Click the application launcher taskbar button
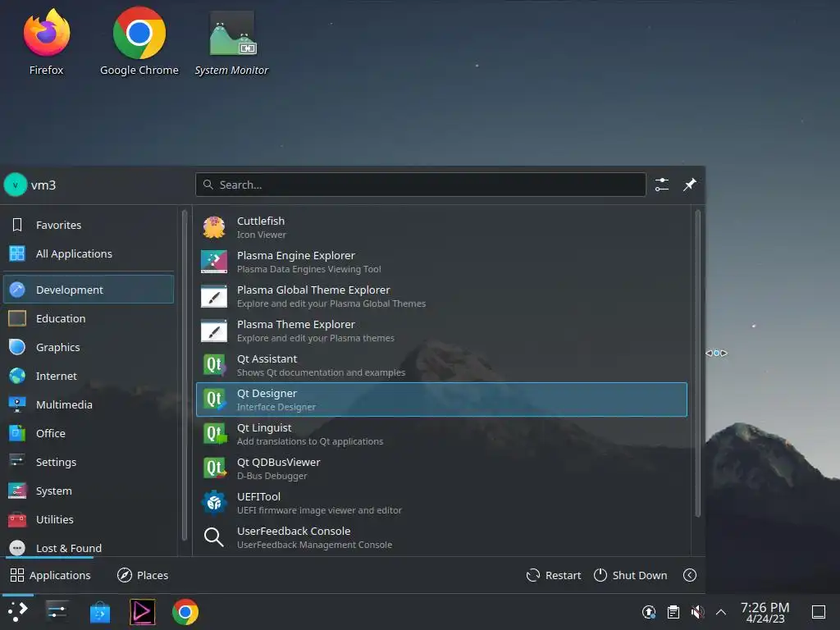This screenshot has height=630, width=840. [x=18, y=612]
